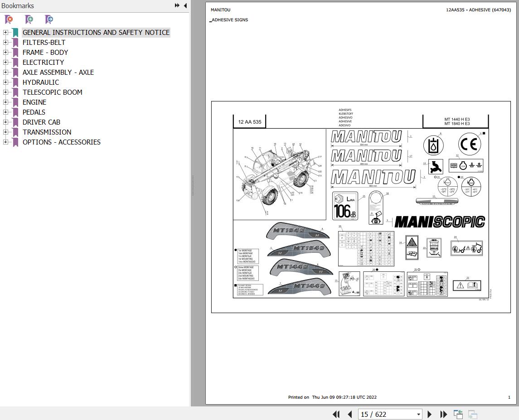The height and width of the screenshot is (420, 519).
Task: Go to last page button
Action: (x=444, y=415)
